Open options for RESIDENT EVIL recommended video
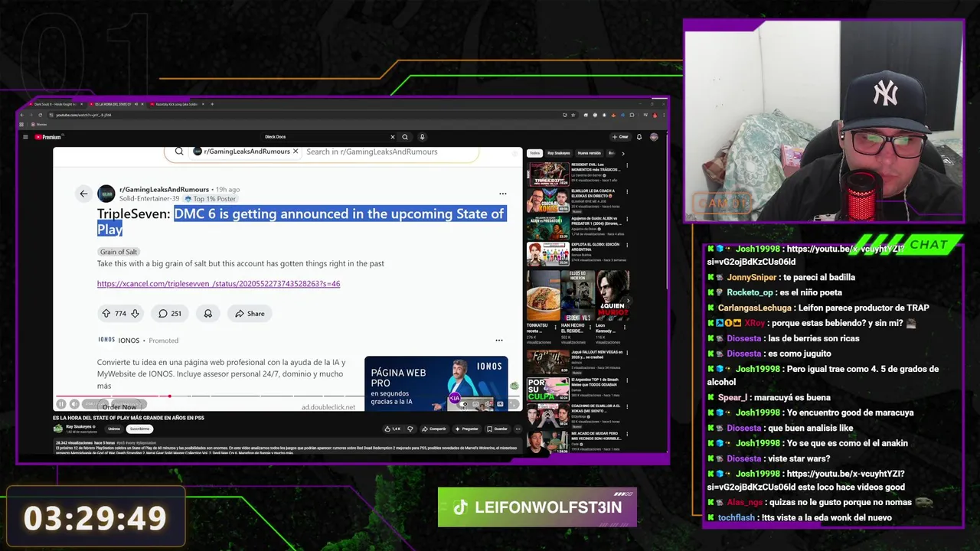980x551 pixels. pos(626,165)
